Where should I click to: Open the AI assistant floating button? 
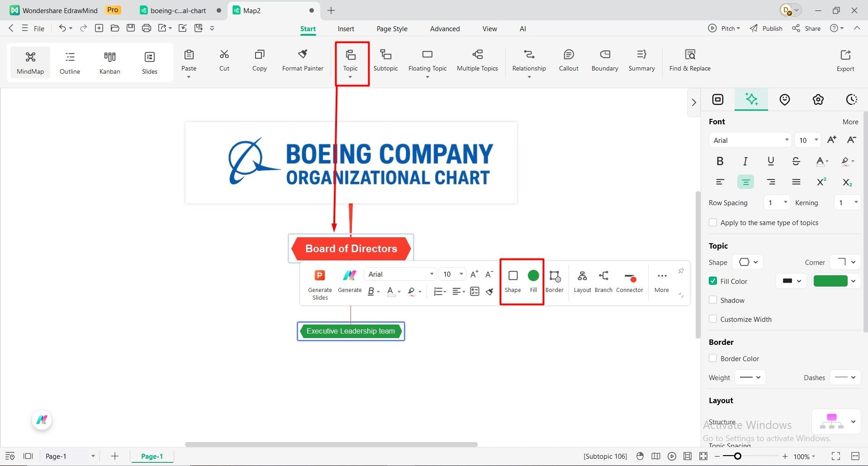point(42,420)
